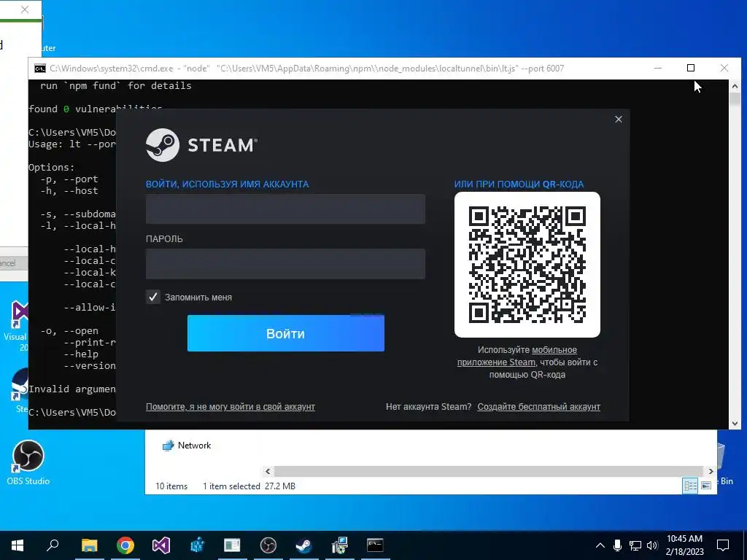
Task: Open the blue cubes app on taskbar
Action: tap(197, 545)
